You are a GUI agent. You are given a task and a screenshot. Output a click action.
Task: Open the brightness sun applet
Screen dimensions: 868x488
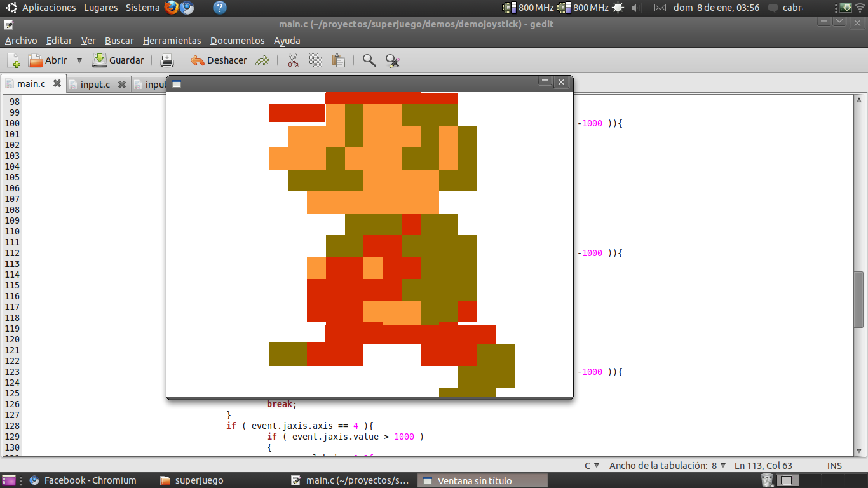coord(618,8)
